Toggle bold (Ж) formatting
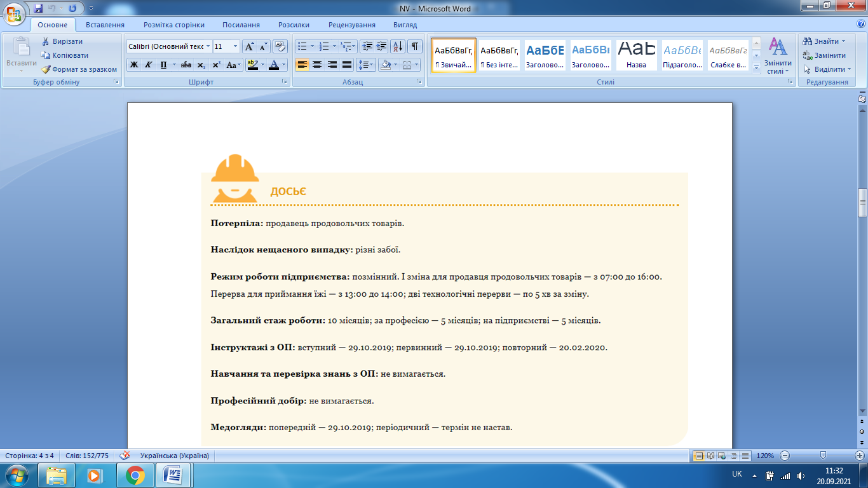 tap(134, 65)
